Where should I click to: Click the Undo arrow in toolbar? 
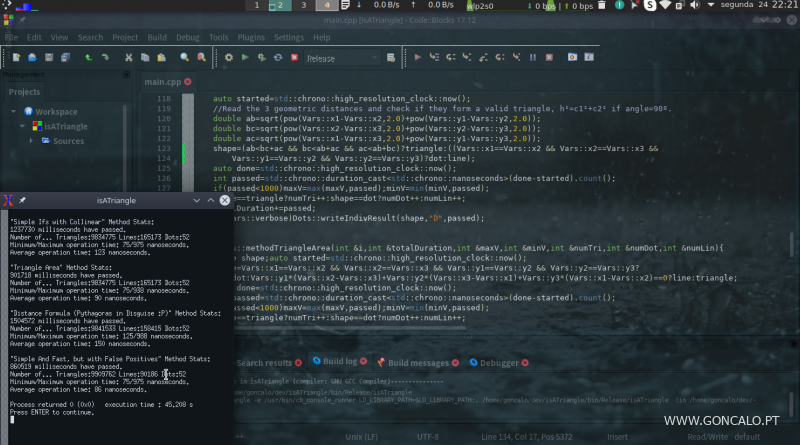click(x=88, y=58)
